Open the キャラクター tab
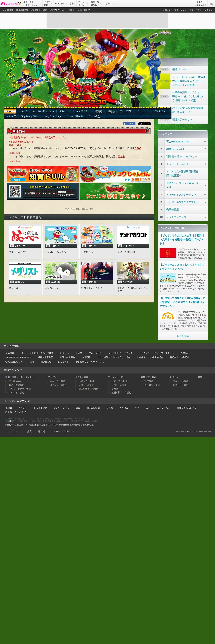 (x=83, y=111)
